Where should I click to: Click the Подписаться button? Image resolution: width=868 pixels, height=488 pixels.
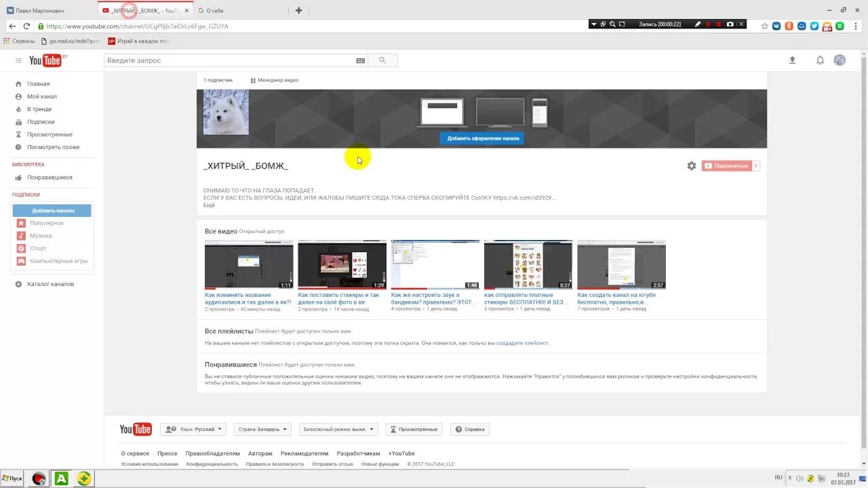pos(726,165)
